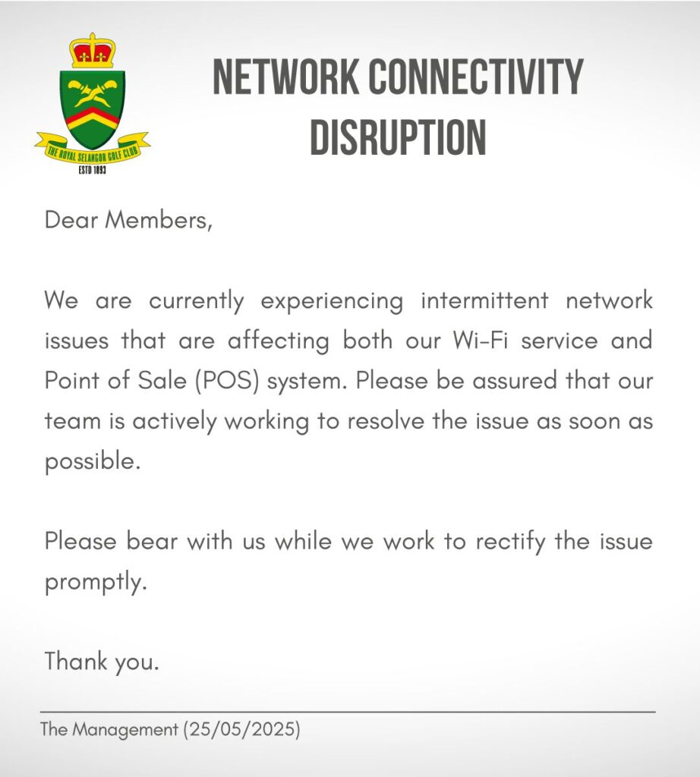
Task: Click the ESTD 1893 text under the crest
Action: click(x=92, y=170)
